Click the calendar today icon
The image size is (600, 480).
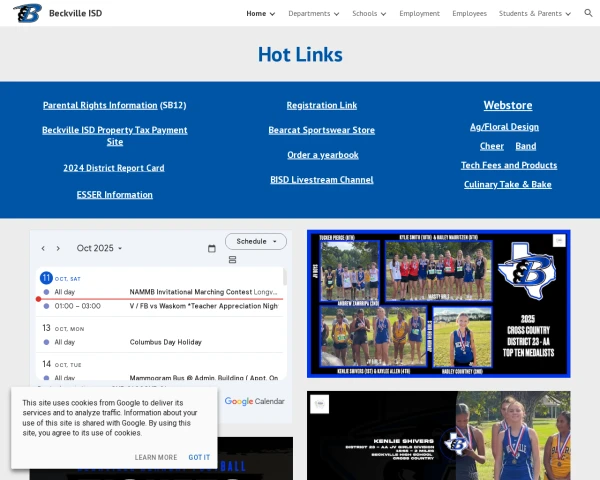click(x=212, y=248)
